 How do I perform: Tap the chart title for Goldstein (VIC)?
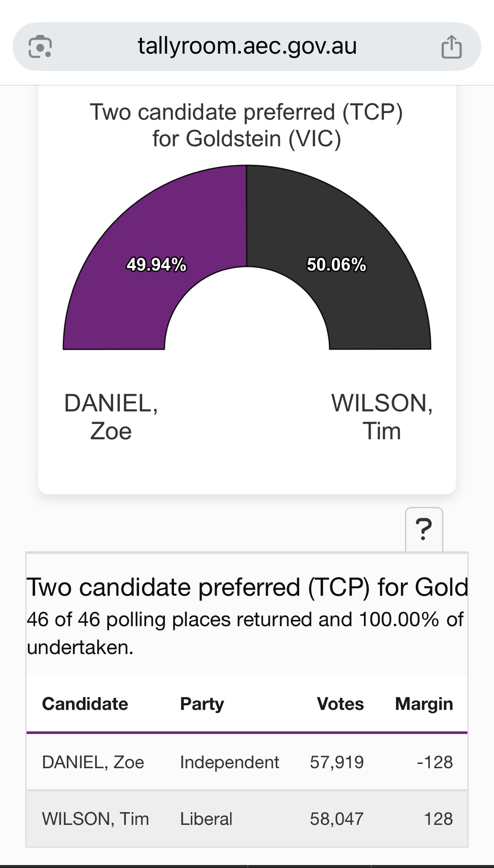pyautogui.click(x=246, y=125)
